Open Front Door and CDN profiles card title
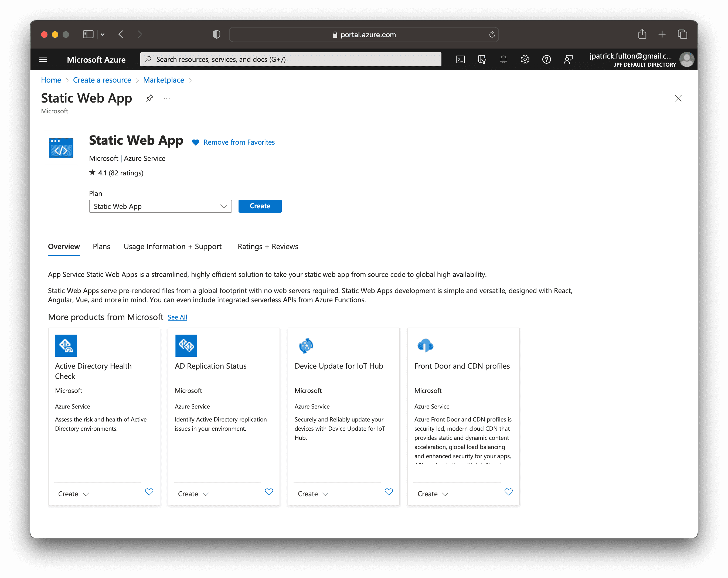The height and width of the screenshot is (578, 728). pyautogui.click(x=462, y=366)
